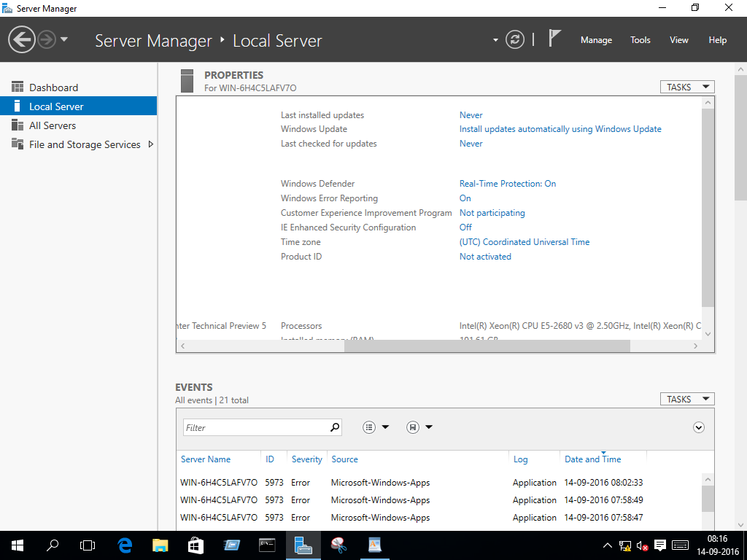
Task: Open the navigation history dropdown arrow
Action: coord(64,39)
